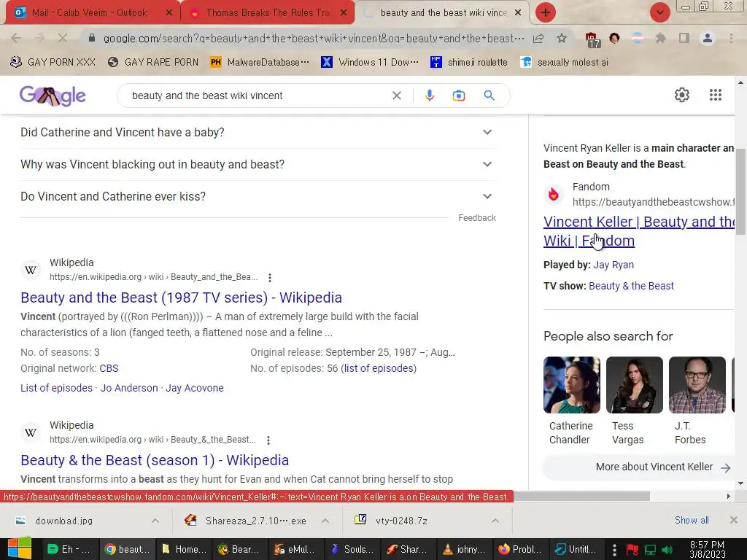Open the extension with 17 badge

[591, 39]
